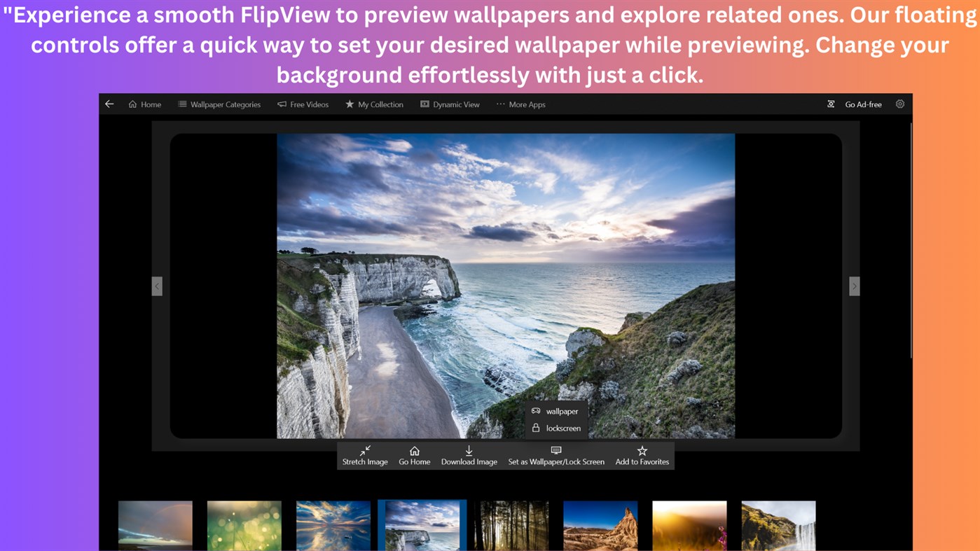The width and height of the screenshot is (980, 551).
Task: Open the Settings gear icon
Action: coord(900,104)
